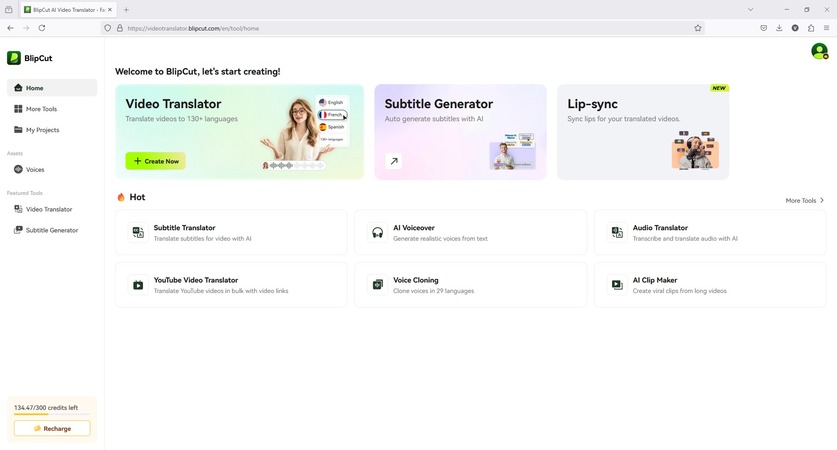Click the browser back arrow
This screenshot has width=837, height=450.
[11, 28]
